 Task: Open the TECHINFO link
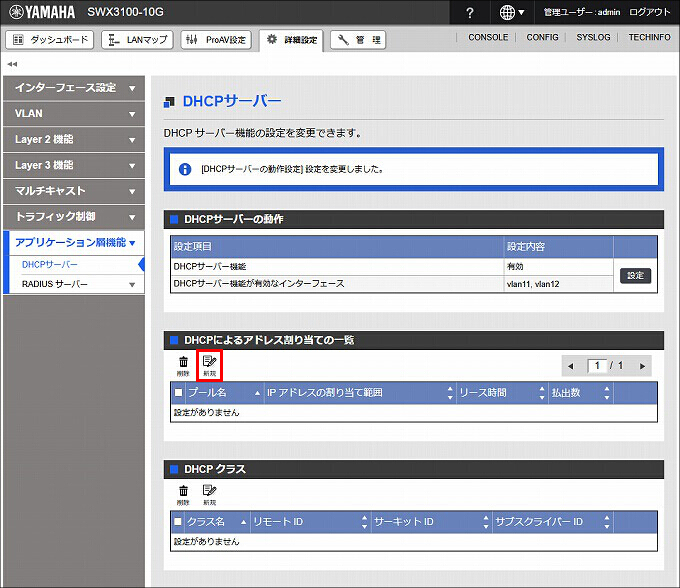click(x=649, y=37)
